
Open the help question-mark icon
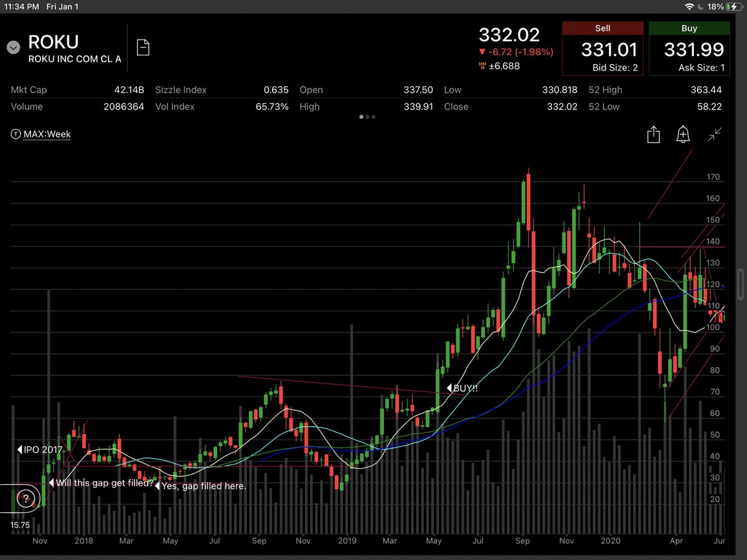point(25,498)
